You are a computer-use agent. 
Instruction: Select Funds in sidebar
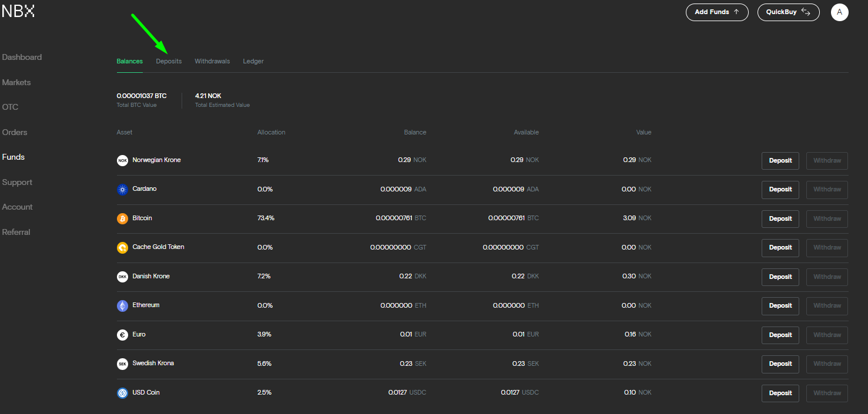pos(13,157)
